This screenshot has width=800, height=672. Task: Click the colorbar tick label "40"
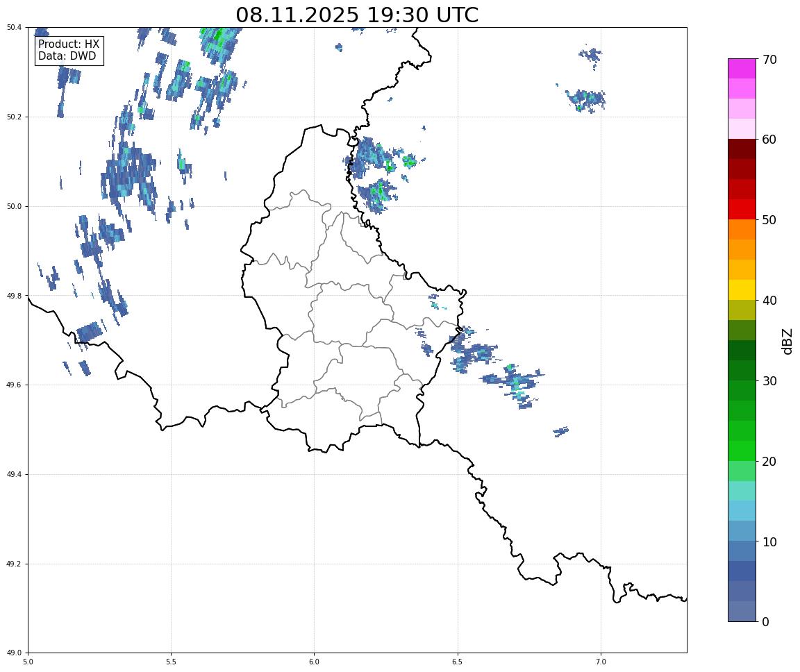click(x=769, y=301)
